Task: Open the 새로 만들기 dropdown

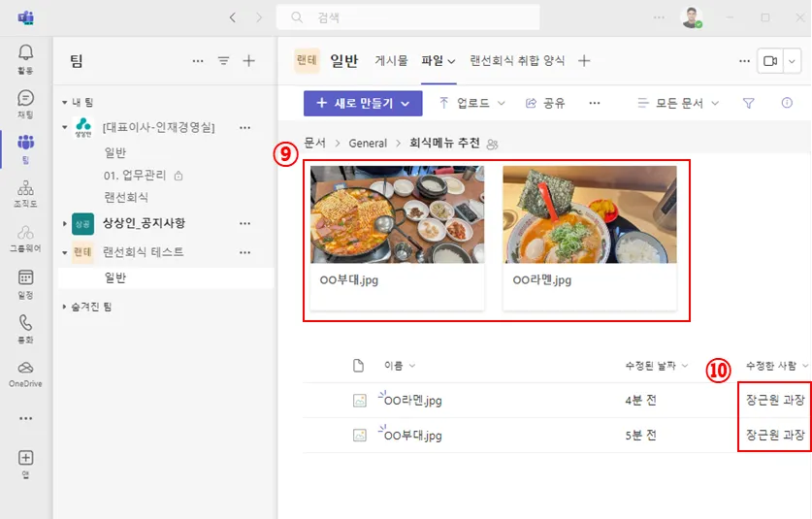Action: 363,103
